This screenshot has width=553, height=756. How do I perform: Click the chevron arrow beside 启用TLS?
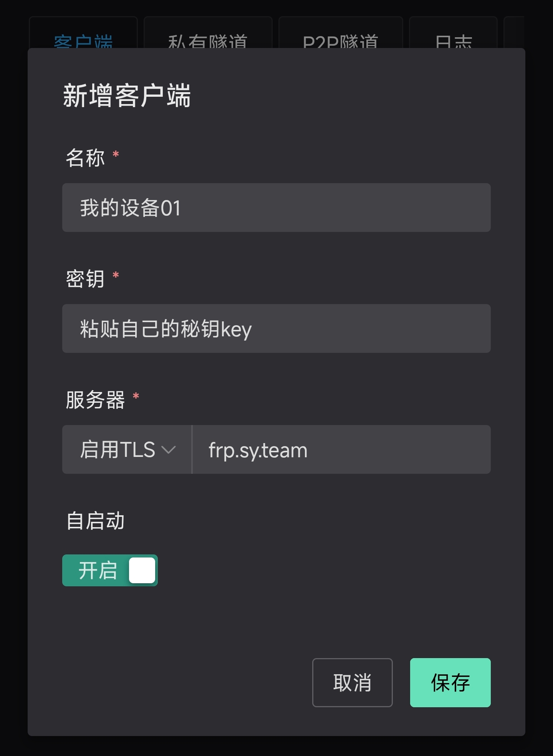tap(169, 450)
